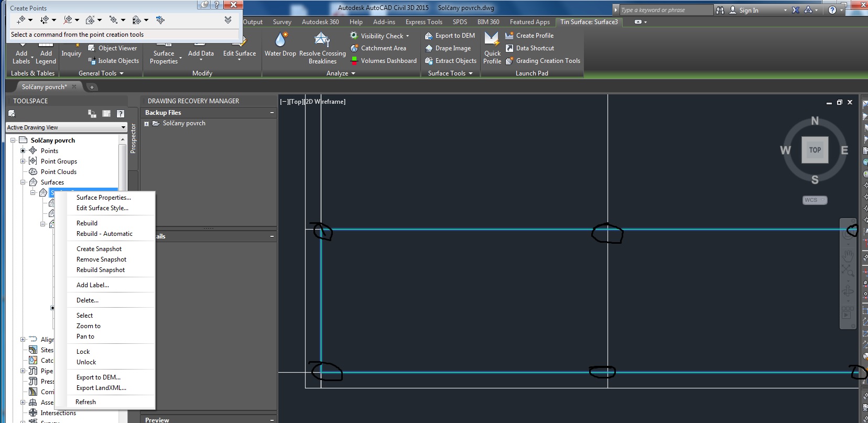Open the Object Viewer
Screen dimensions: 868x423
click(113, 48)
